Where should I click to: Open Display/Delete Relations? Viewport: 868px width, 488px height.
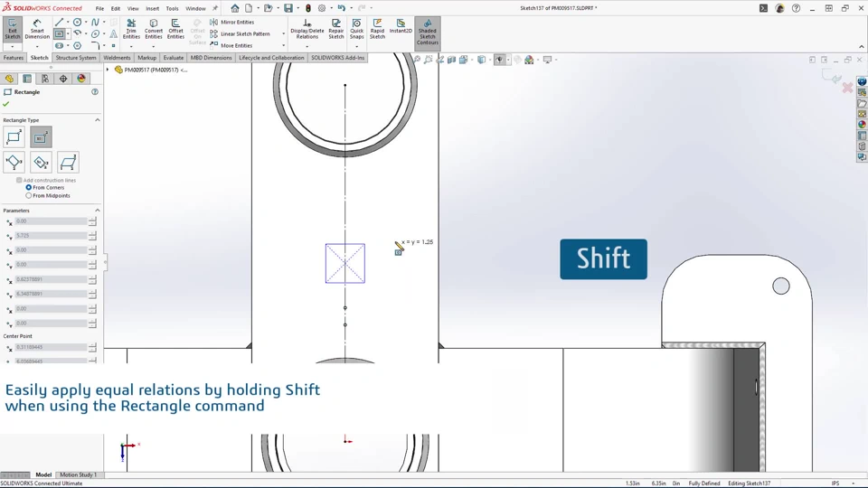[x=307, y=29]
